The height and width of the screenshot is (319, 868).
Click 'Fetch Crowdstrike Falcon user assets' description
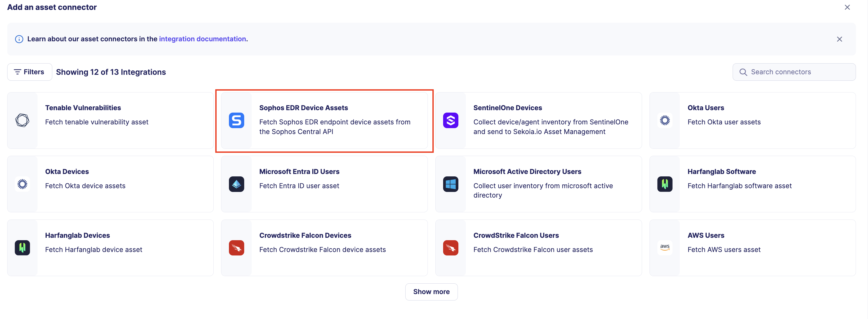(x=533, y=250)
